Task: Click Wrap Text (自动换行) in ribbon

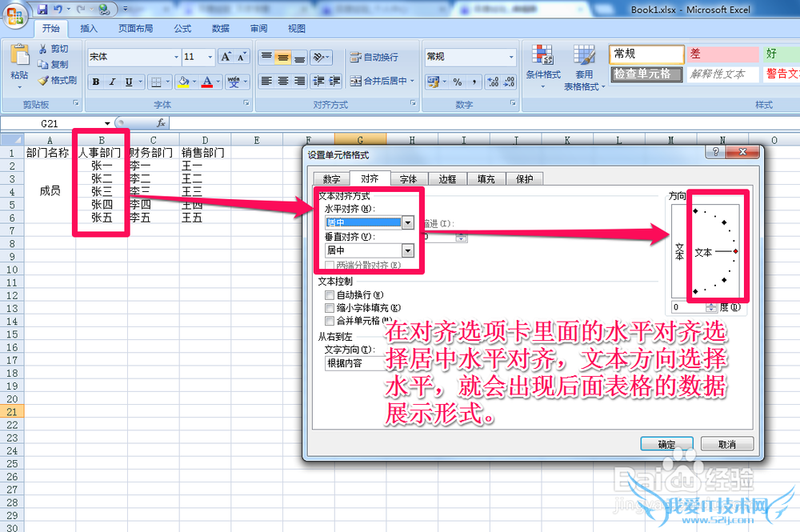Action: pos(374,57)
